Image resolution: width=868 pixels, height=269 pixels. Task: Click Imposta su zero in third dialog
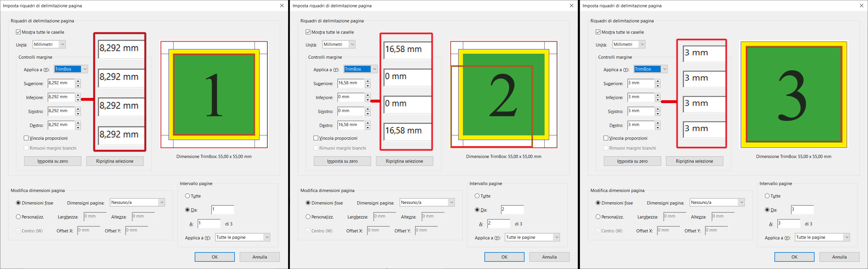click(x=632, y=161)
